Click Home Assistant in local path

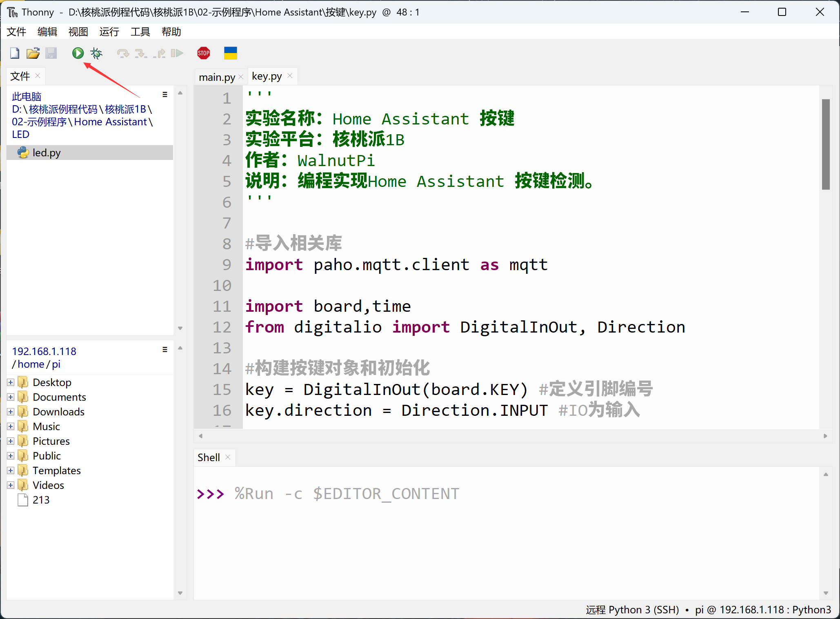111,122
